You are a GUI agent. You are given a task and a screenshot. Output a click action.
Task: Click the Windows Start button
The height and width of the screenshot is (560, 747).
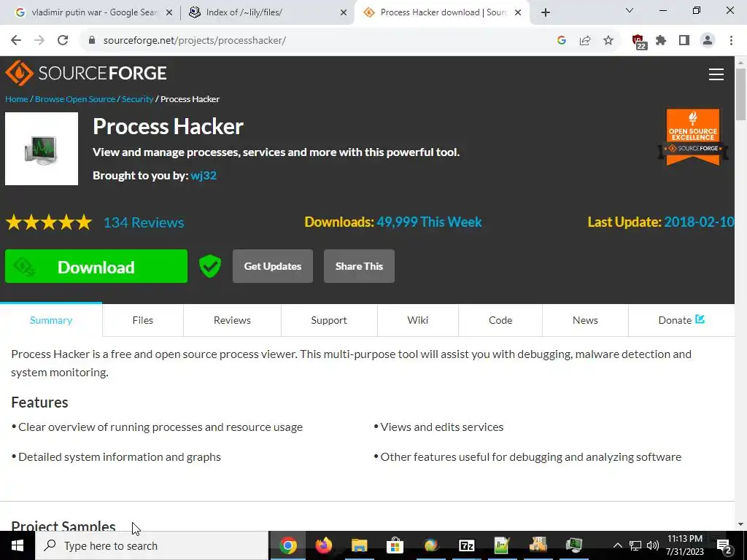[18, 545]
